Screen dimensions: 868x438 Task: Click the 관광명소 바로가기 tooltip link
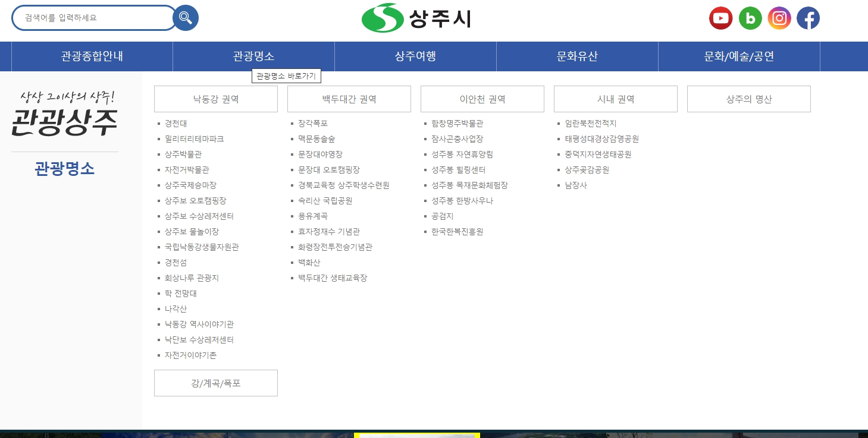point(287,75)
